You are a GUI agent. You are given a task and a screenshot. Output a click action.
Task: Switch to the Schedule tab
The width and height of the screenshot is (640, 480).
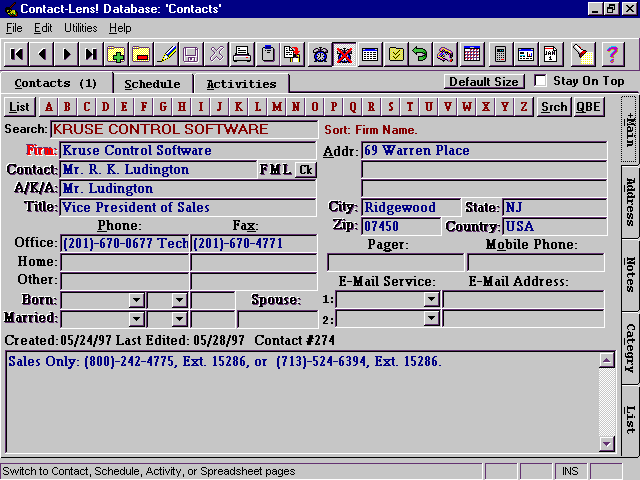click(x=152, y=84)
